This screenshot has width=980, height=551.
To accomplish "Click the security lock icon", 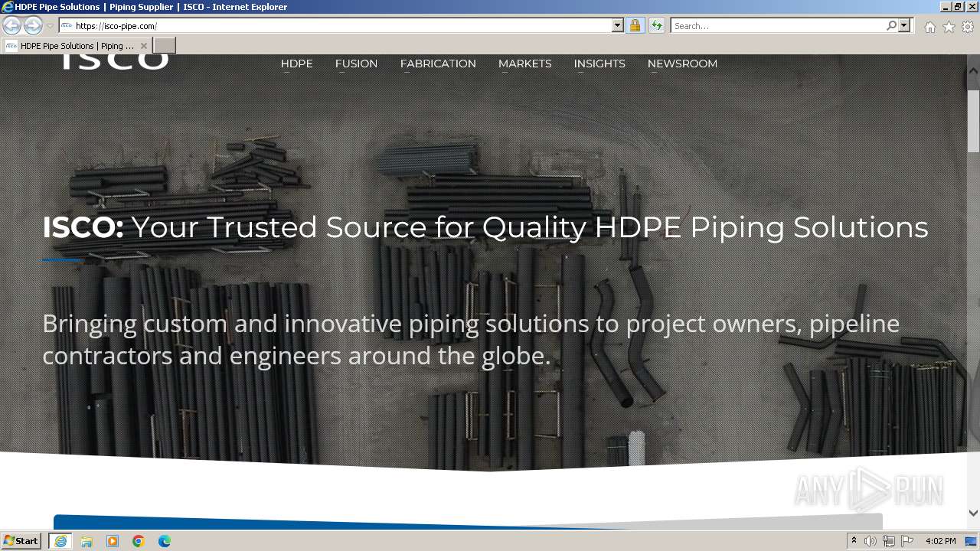I will point(635,26).
